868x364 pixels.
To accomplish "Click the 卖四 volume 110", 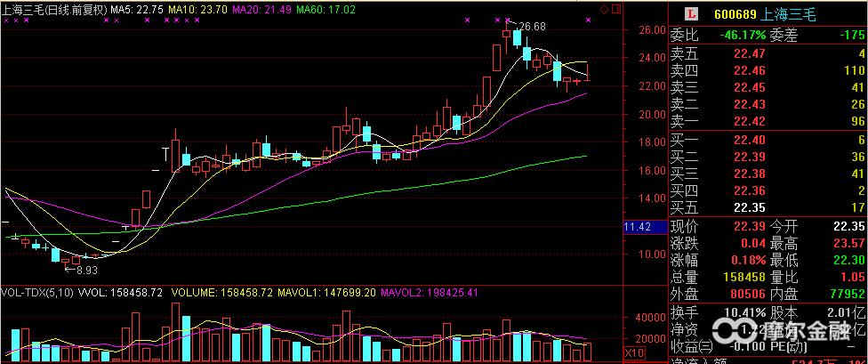I will (x=855, y=70).
